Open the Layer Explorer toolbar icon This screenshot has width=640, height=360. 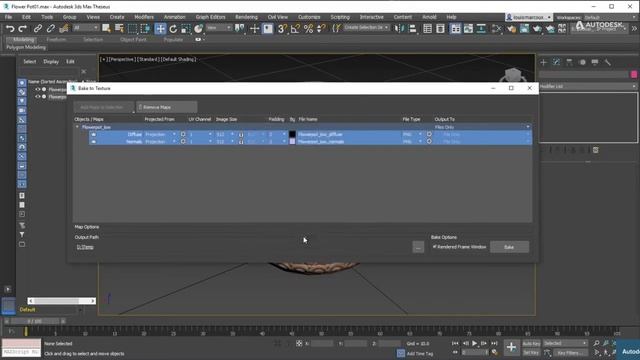point(440,29)
